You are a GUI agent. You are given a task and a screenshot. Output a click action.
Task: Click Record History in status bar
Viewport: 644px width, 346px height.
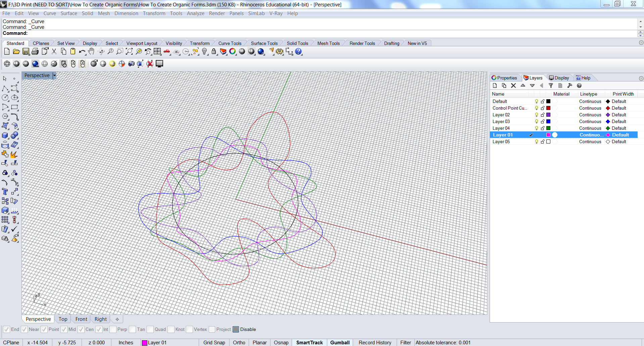[375, 342]
